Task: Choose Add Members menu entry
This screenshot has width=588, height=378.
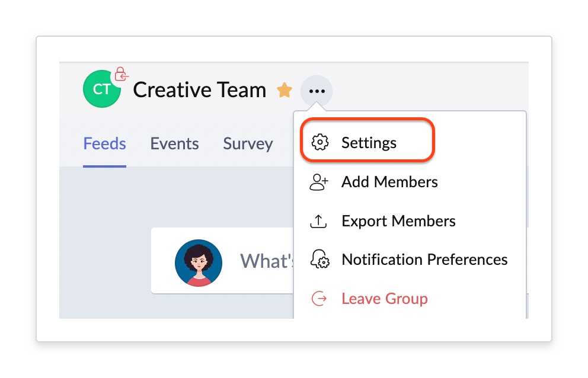Action: [x=389, y=182]
